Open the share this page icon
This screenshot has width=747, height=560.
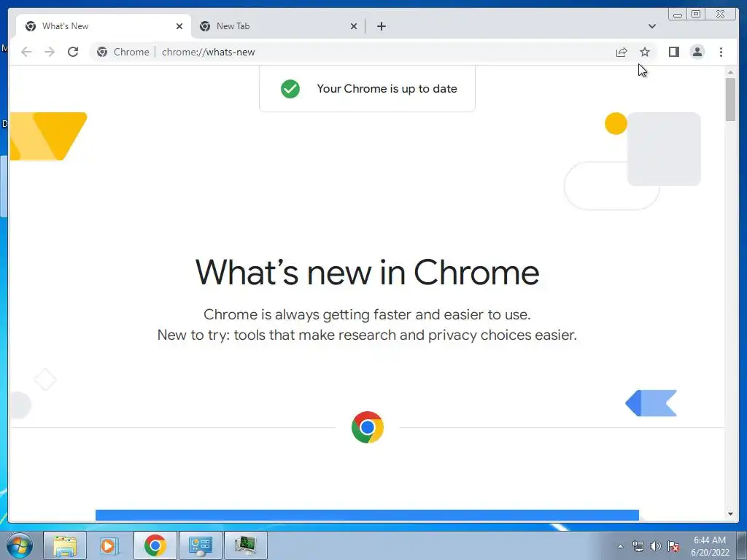click(x=622, y=52)
